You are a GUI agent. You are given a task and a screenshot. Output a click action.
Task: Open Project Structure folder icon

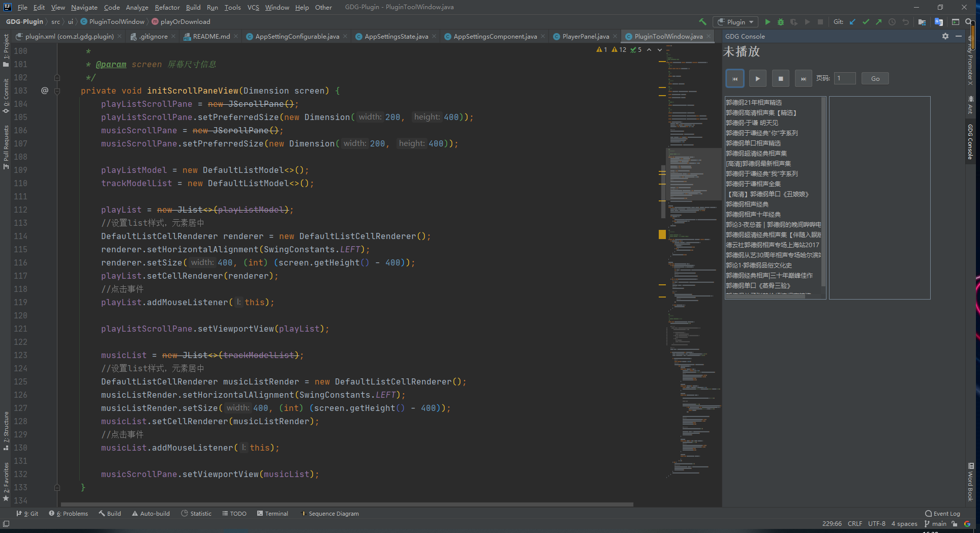[922, 22]
